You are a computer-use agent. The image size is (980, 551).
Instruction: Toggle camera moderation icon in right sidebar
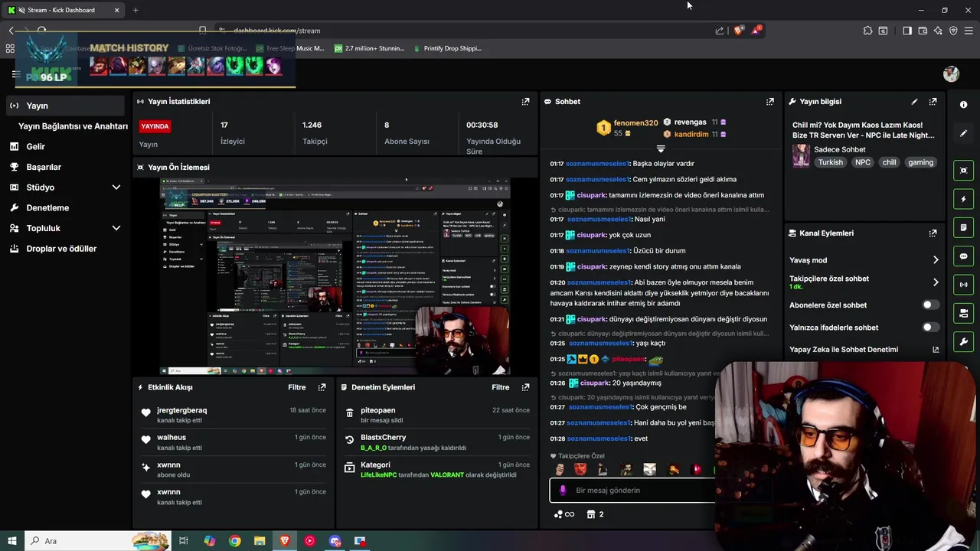click(x=963, y=313)
